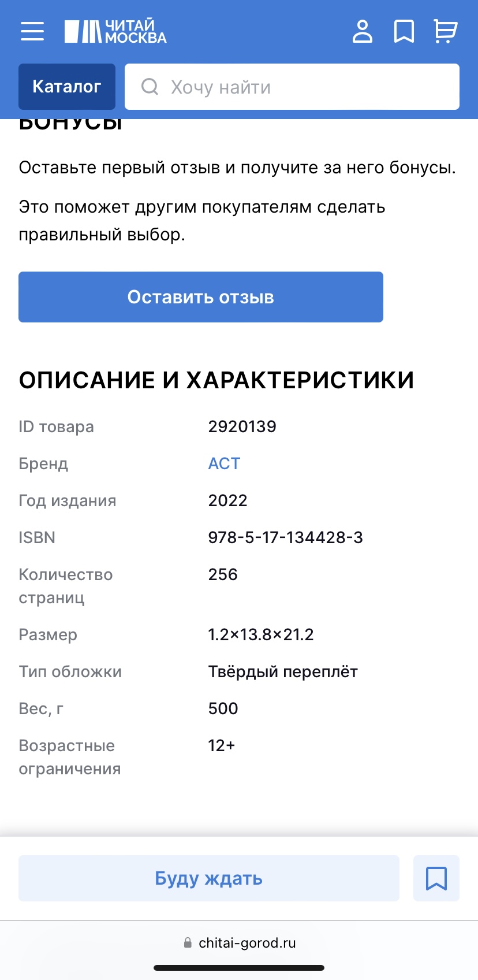Open the АСТ brand link
The height and width of the screenshot is (980, 478).
224,463
